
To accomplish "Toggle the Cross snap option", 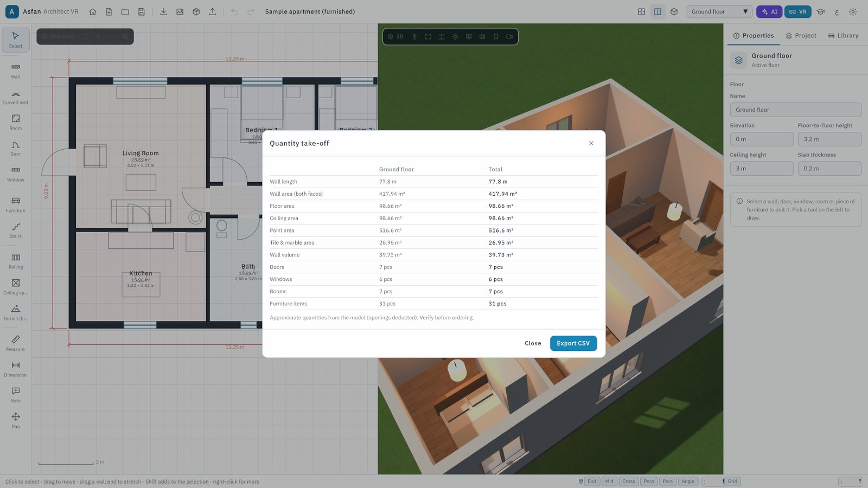I will point(629,481).
